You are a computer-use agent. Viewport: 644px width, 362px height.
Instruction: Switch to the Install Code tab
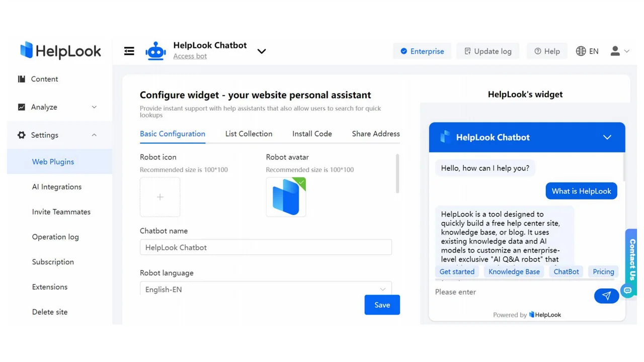(x=312, y=134)
